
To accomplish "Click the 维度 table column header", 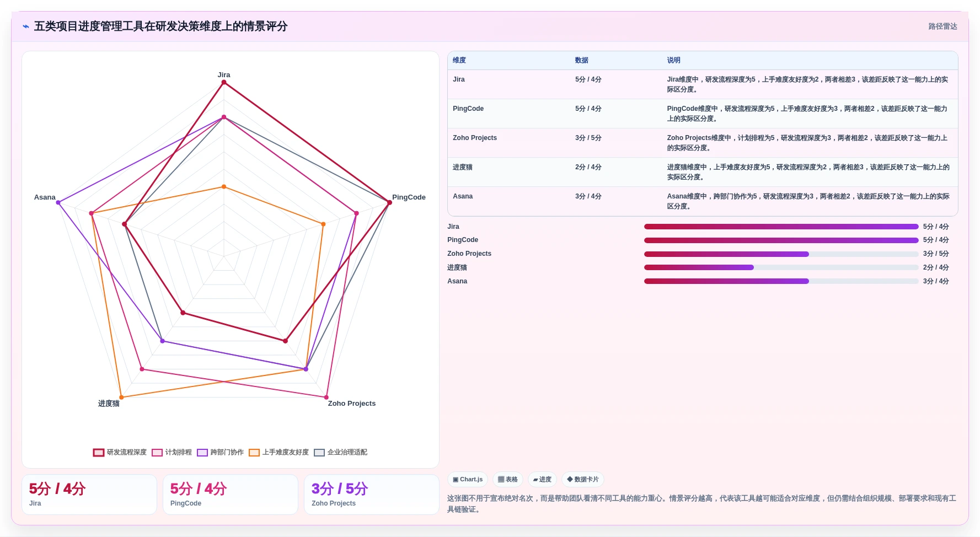I will pyautogui.click(x=459, y=60).
